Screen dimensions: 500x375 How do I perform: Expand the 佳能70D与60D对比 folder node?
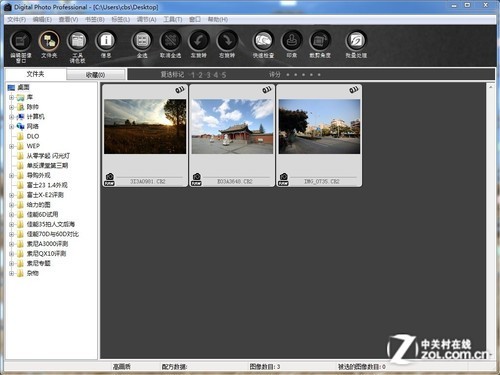click(x=11, y=234)
